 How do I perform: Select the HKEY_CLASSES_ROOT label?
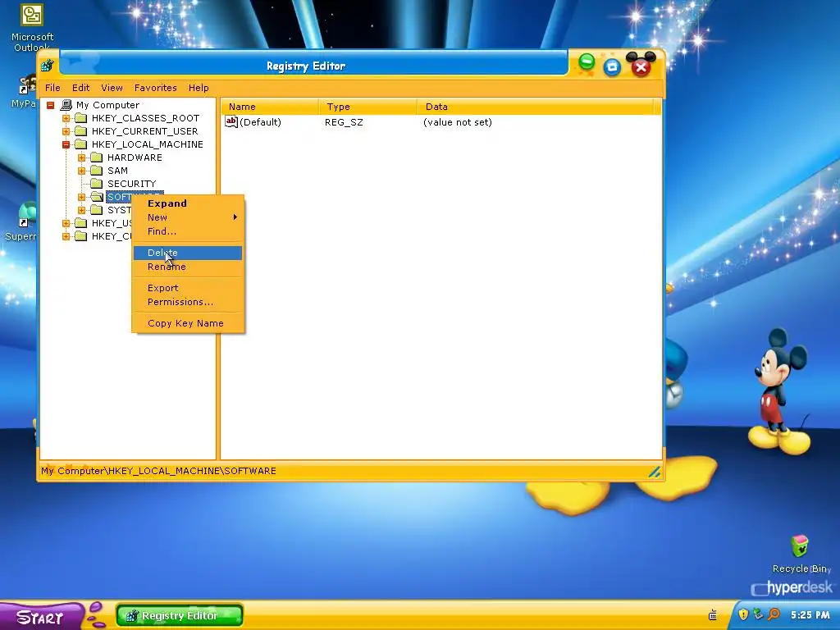click(145, 118)
